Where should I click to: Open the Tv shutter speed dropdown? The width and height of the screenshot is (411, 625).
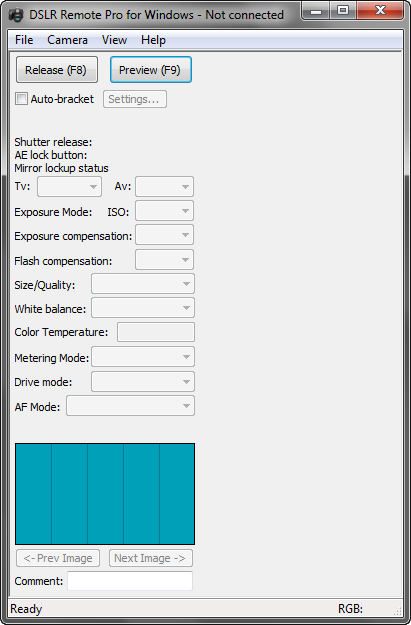tap(69, 187)
